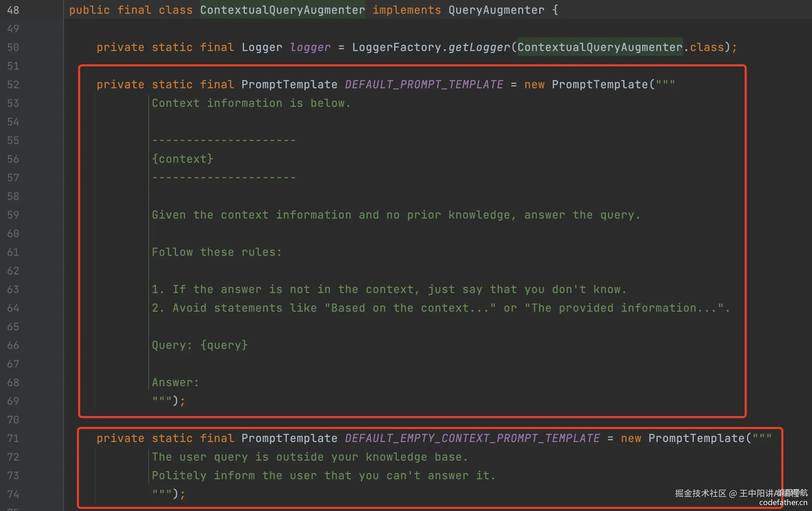Click the implements keyword

coord(406,10)
